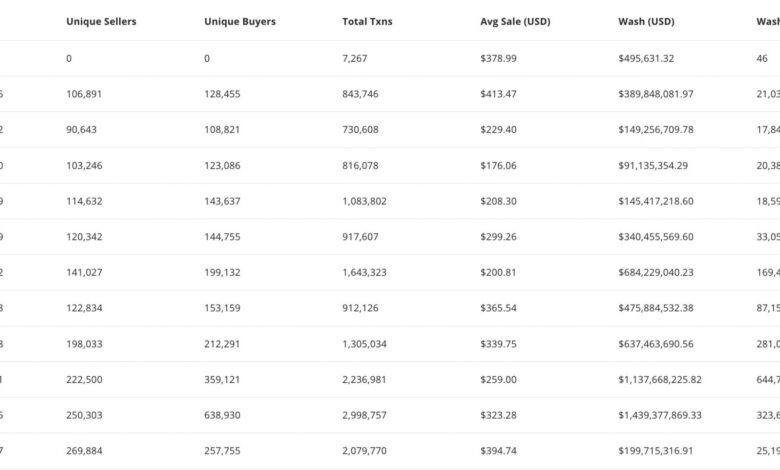Click the 199,132 unique buyers cell
This screenshot has height=470, width=780.
click(222, 272)
